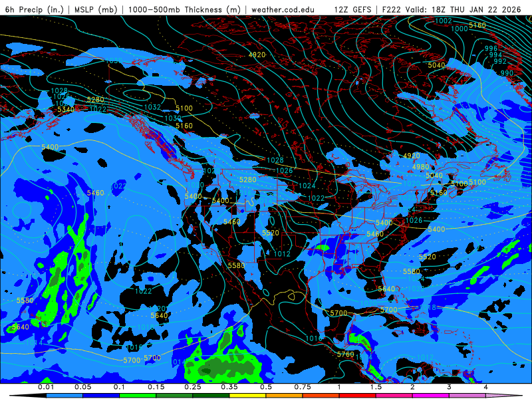Click the "0.75" colorbar tick label
Viewport: 532px width, 399px height.
[303, 387]
